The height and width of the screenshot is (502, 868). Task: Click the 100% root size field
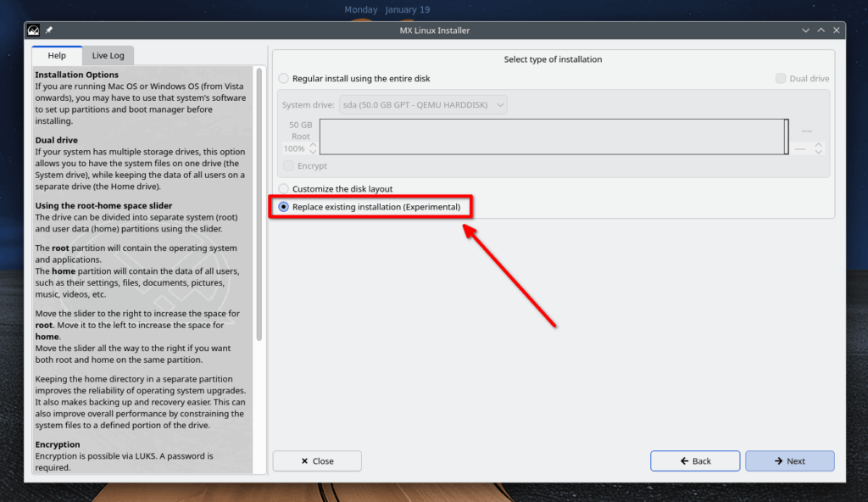[x=294, y=148]
